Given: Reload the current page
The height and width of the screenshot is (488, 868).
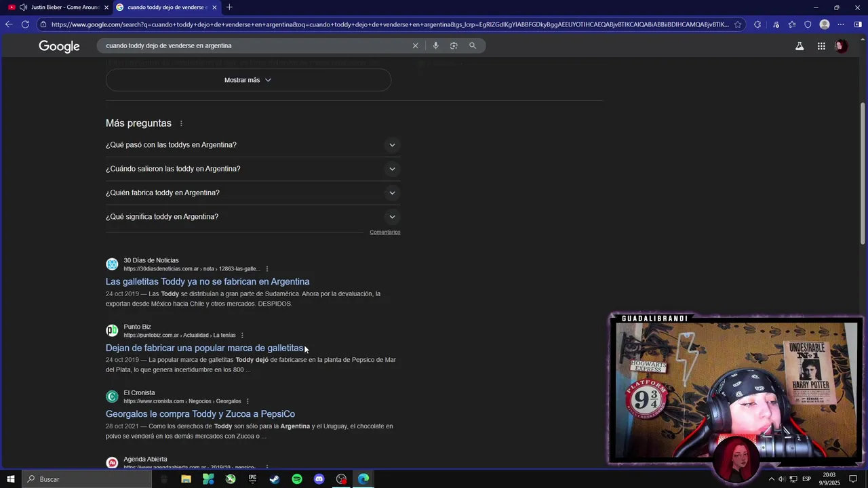Looking at the screenshot, I should coord(26,24).
